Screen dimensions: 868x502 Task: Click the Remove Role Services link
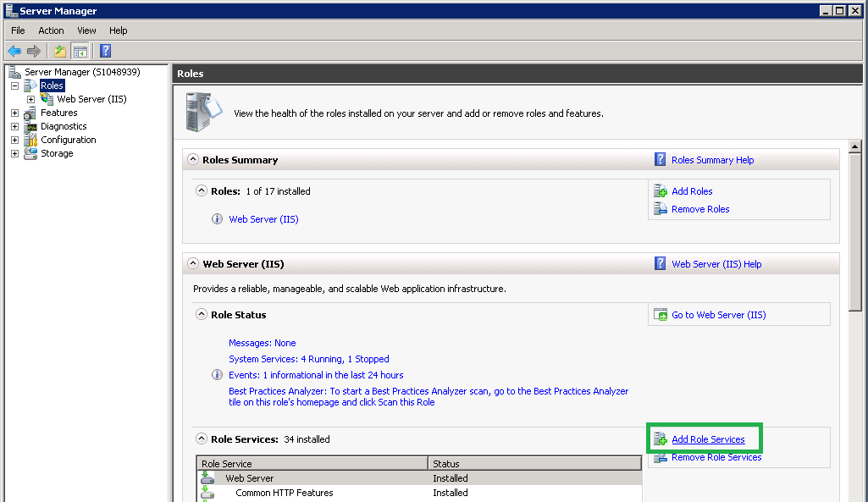[x=716, y=457]
